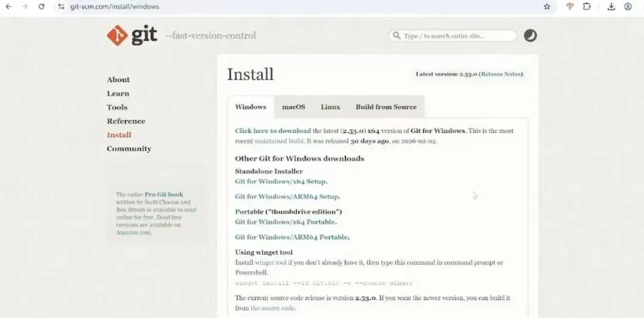Open Community in sidebar
644x318 pixels.
[x=129, y=149]
